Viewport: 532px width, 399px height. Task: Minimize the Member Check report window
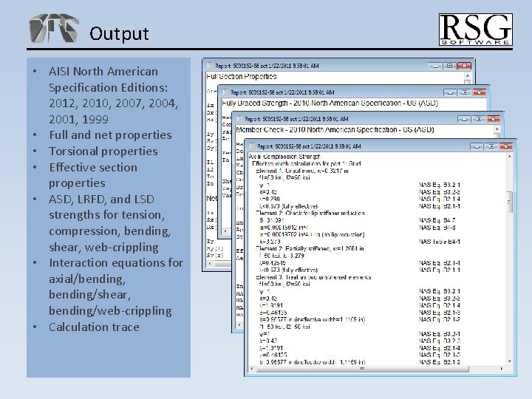pos(464,119)
